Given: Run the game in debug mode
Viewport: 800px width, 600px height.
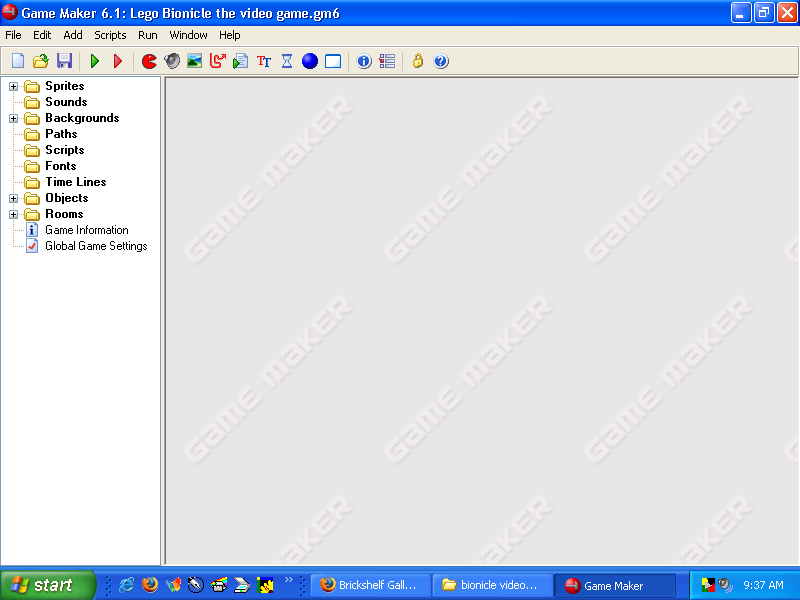Looking at the screenshot, I should tap(118, 61).
